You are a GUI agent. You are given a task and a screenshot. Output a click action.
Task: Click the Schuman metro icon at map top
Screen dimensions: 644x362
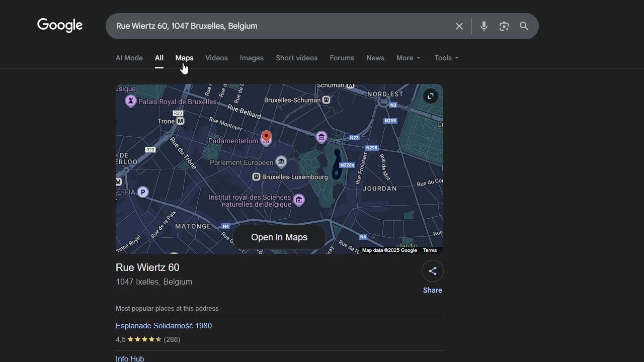(x=351, y=85)
